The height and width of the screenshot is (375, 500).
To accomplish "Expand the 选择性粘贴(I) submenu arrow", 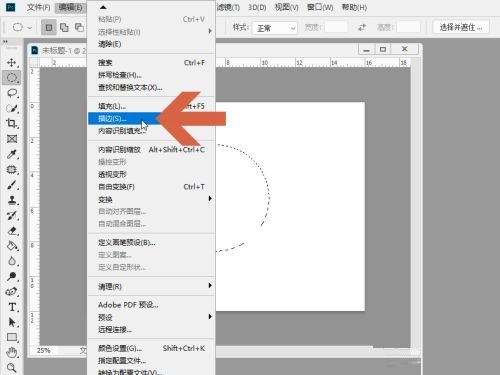I will click(x=210, y=31).
